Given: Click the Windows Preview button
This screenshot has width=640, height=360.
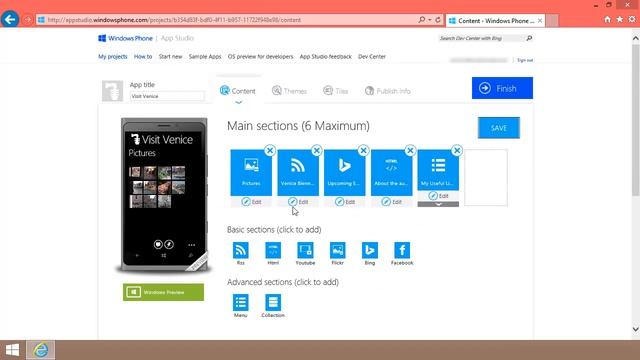Looking at the screenshot, I should coord(163,292).
